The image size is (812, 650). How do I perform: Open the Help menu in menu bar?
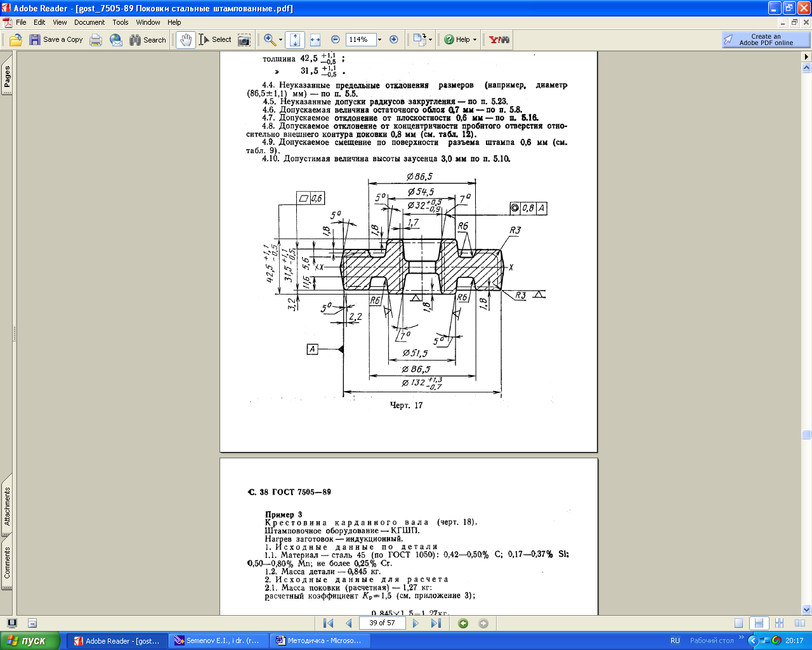pos(174,22)
